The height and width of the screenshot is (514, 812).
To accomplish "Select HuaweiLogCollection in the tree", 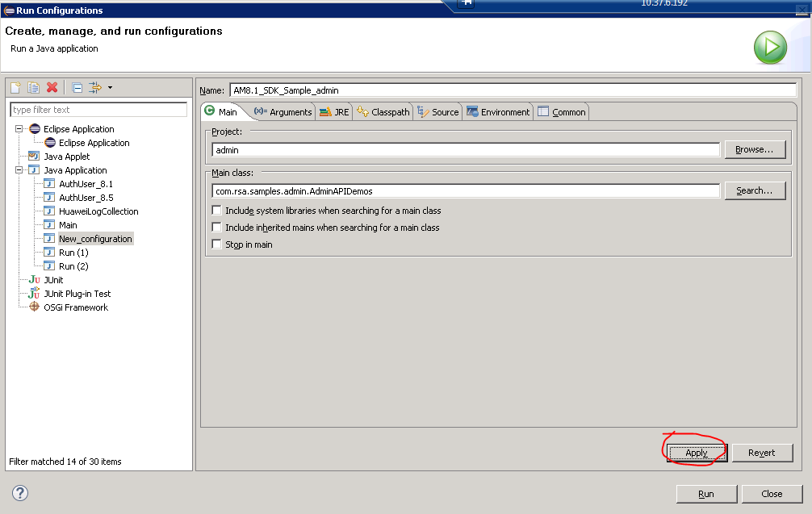I will 98,211.
